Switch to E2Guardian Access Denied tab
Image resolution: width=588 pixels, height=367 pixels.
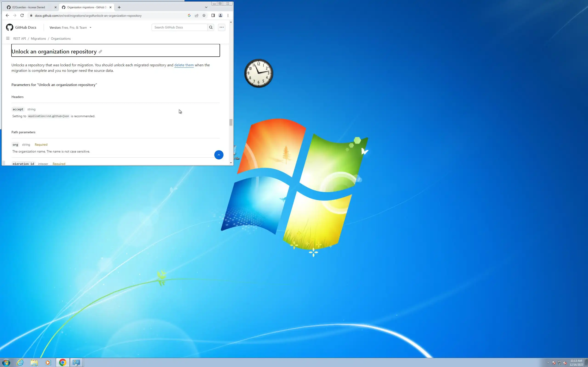click(29, 7)
